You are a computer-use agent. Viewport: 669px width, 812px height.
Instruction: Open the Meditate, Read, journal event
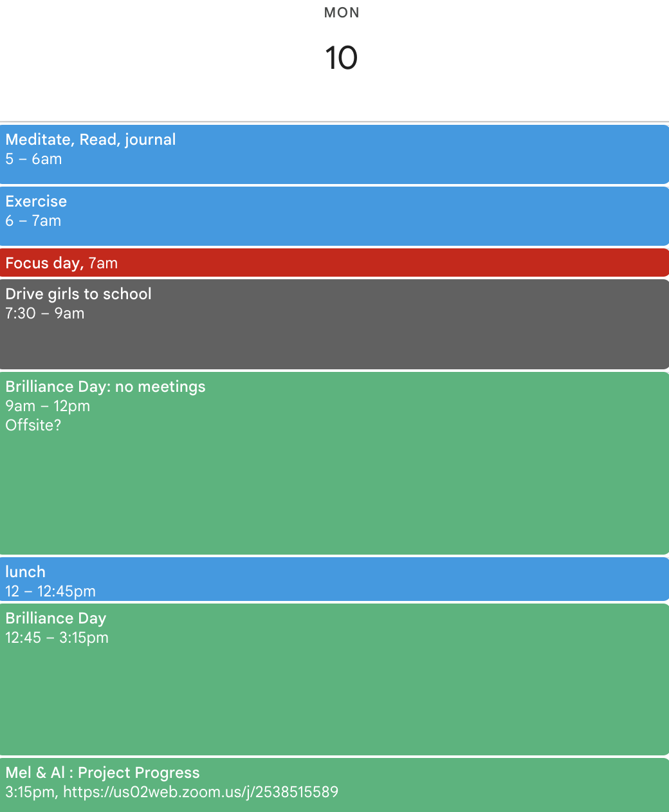click(90, 140)
